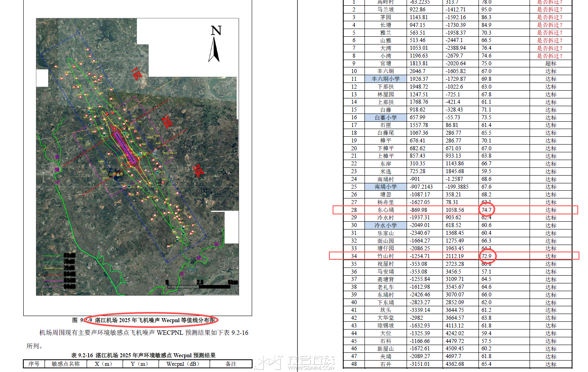Screen dimensions: 588x372
Task: Click the name cell '大华堂'
Action: click(x=385, y=318)
